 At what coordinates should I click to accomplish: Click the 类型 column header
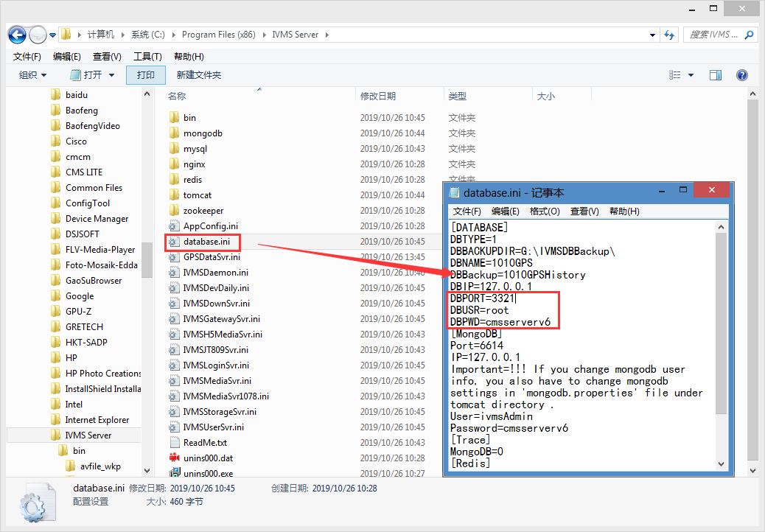[x=458, y=97]
